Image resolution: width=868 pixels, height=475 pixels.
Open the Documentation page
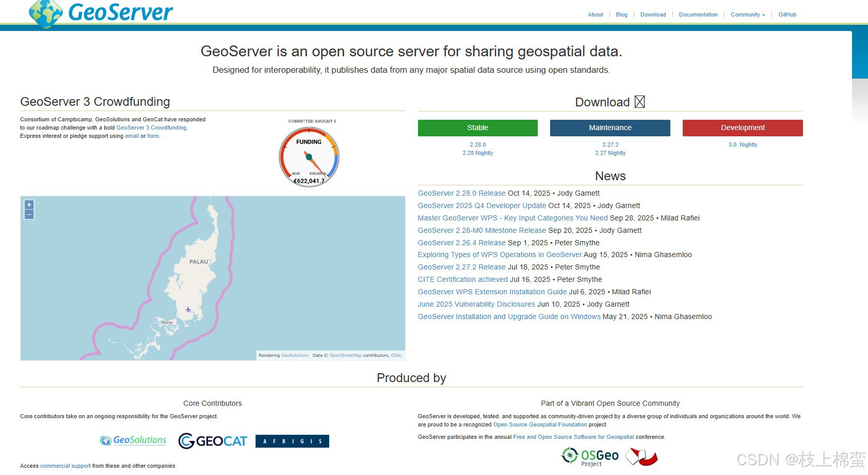[698, 14]
